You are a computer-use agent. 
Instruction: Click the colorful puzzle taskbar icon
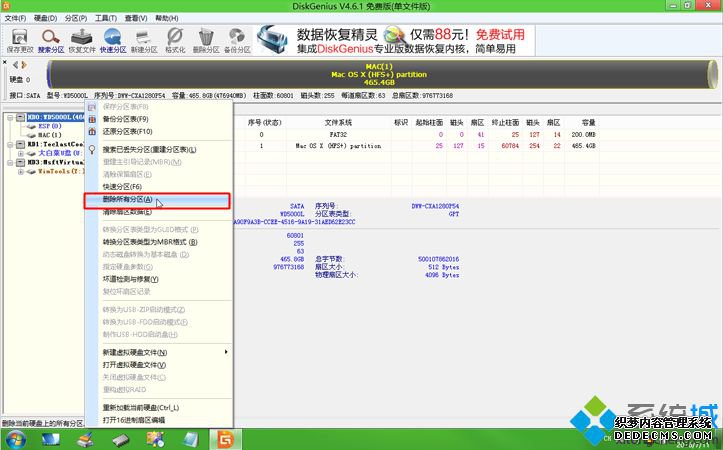click(156, 439)
